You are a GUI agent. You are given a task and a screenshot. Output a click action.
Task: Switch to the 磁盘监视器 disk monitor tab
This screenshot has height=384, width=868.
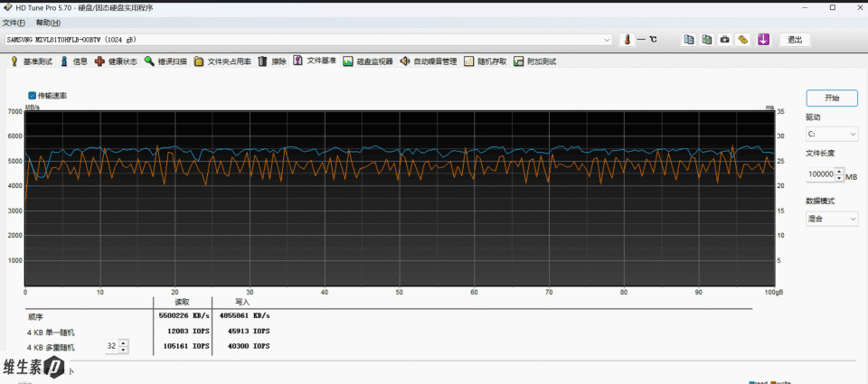[368, 61]
